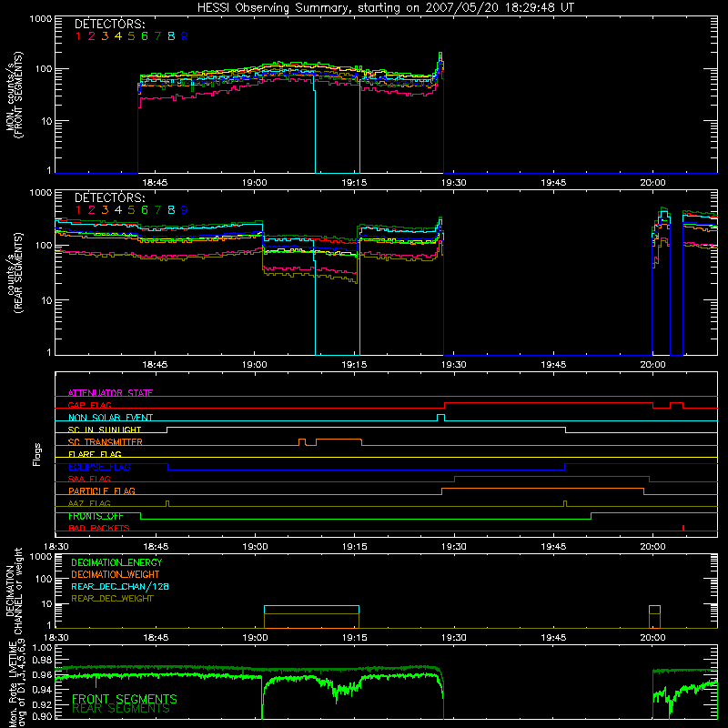This screenshot has height=728, width=728.
Task: Click detector 6 in the front segments legend
Action: [145, 36]
